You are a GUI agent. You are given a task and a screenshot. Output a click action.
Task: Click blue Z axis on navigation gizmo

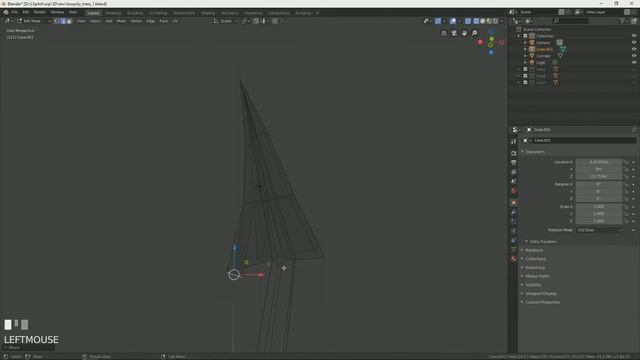[x=491, y=52]
